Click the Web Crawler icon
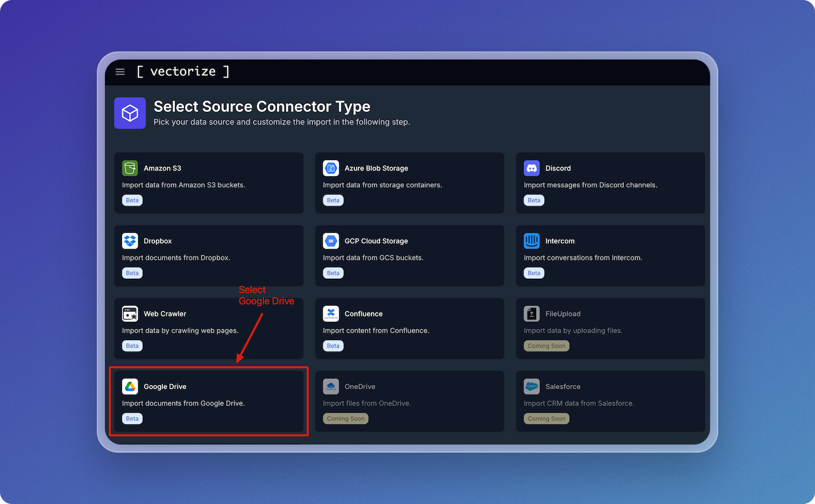The height and width of the screenshot is (504, 815). pyautogui.click(x=130, y=313)
